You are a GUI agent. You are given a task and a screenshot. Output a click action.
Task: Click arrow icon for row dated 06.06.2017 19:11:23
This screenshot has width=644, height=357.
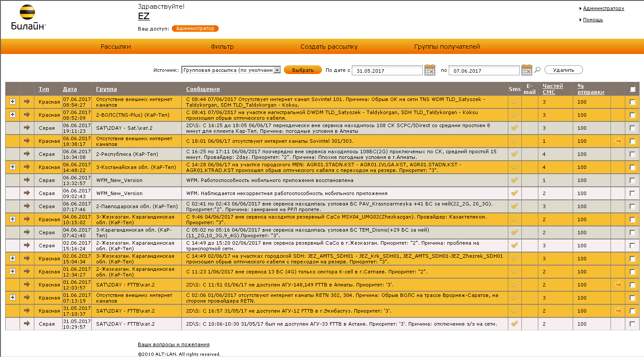click(27, 128)
